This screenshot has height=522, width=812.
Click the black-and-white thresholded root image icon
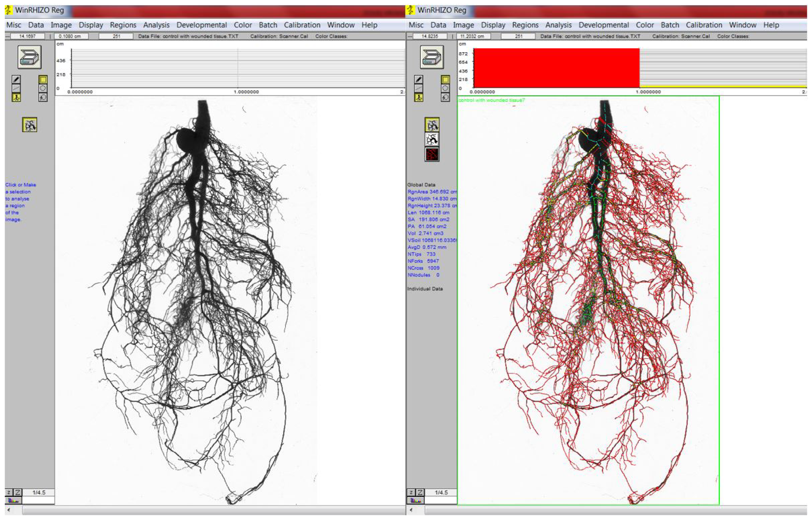[x=432, y=139]
